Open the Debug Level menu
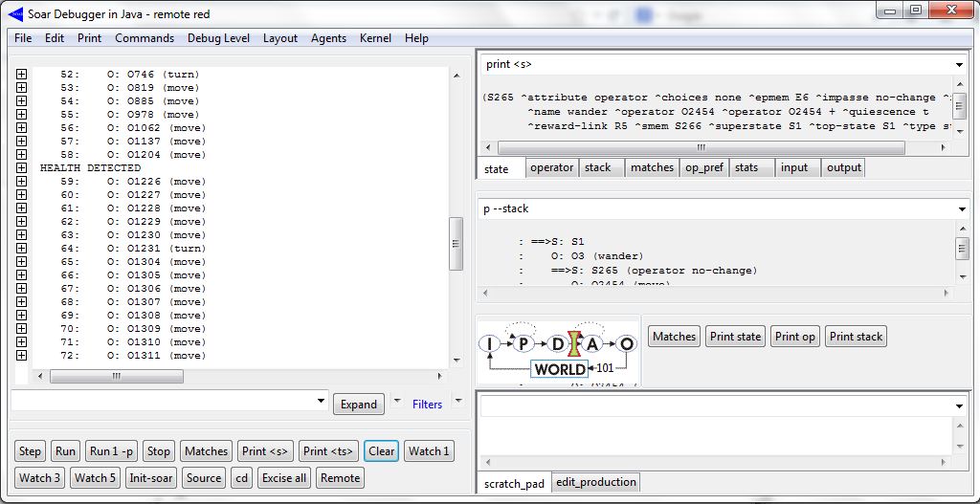This screenshot has height=504, width=980. click(x=218, y=38)
